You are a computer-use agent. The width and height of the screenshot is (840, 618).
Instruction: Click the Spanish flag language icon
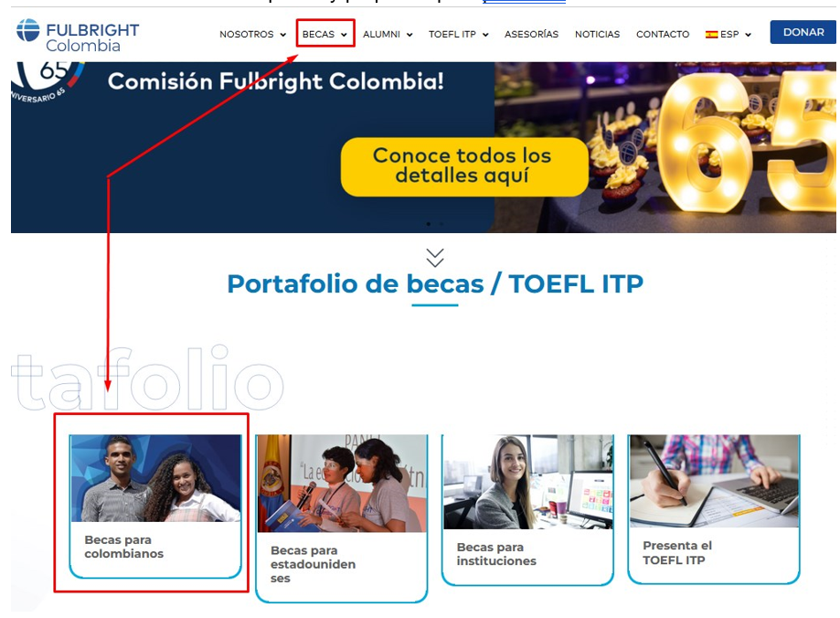point(711,35)
